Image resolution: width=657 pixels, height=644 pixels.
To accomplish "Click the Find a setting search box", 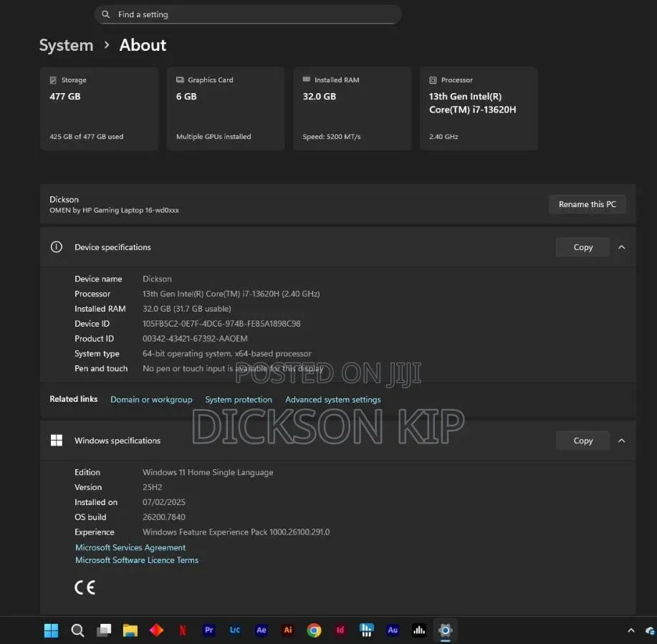I will pyautogui.click(x=248, y=14).
